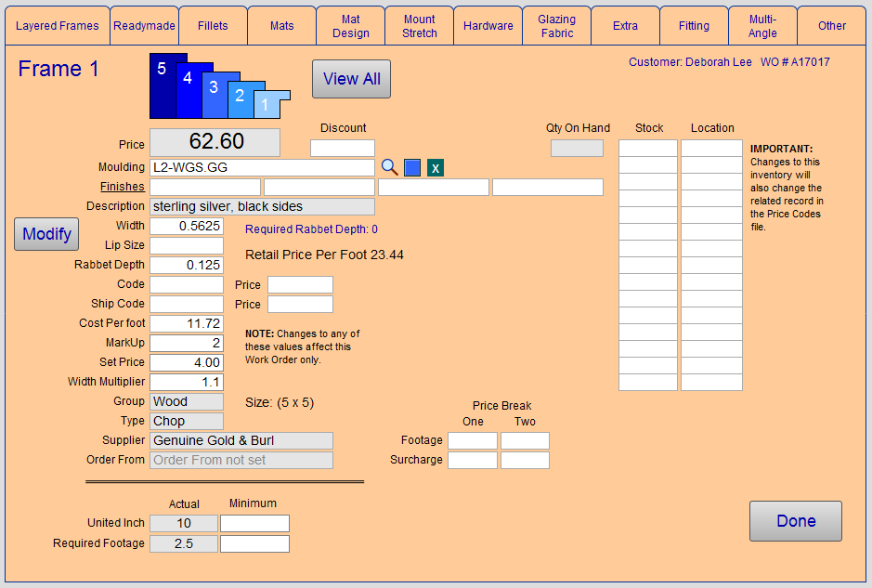Image resolution: width=872 pixels, height=588 pixels.
Task: Open the Mat Design tab
Action: coord(351,26)
